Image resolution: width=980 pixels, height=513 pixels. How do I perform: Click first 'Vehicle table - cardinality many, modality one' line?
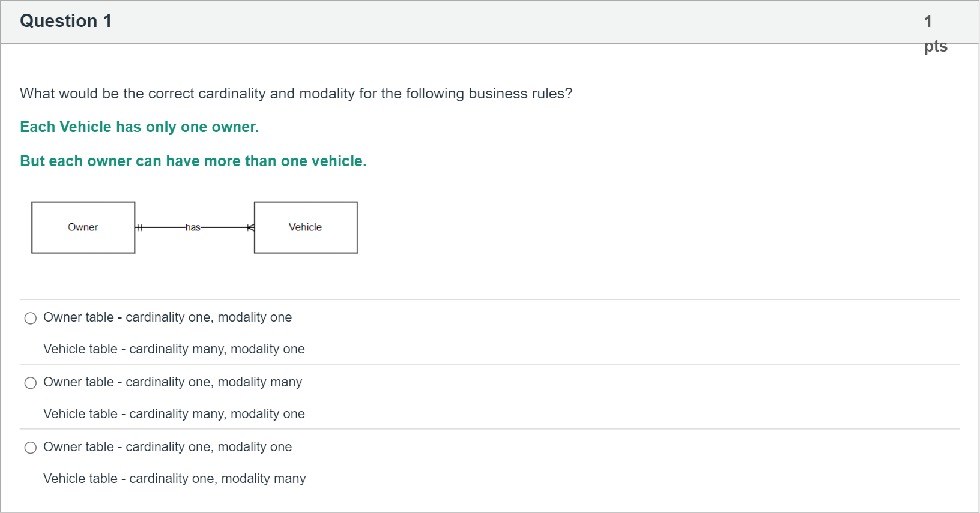tap(174, 349)
